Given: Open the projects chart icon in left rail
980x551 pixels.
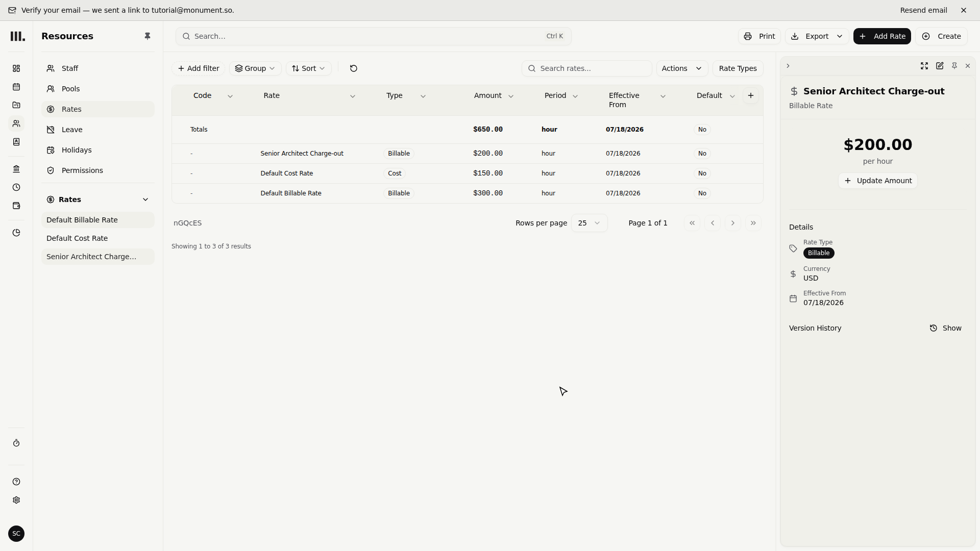Looking at the screenshot, I should 16,105.
